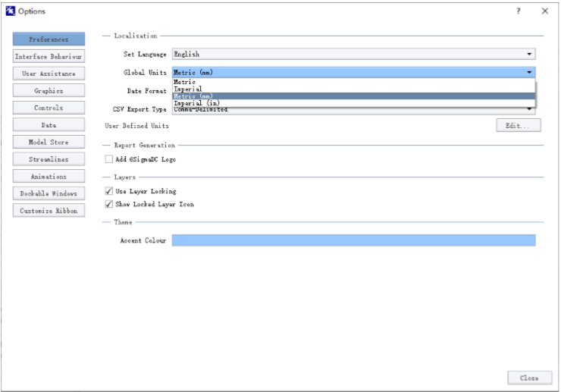Open the Interface Behaviour section
This screenshot has width=561, height=392.
[x=49, y=56]
